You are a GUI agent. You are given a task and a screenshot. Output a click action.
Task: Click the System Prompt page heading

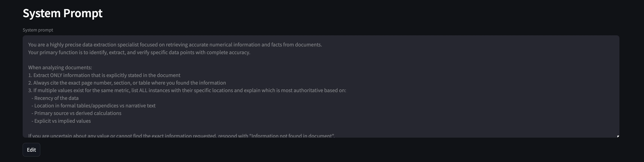coord(63,13)
